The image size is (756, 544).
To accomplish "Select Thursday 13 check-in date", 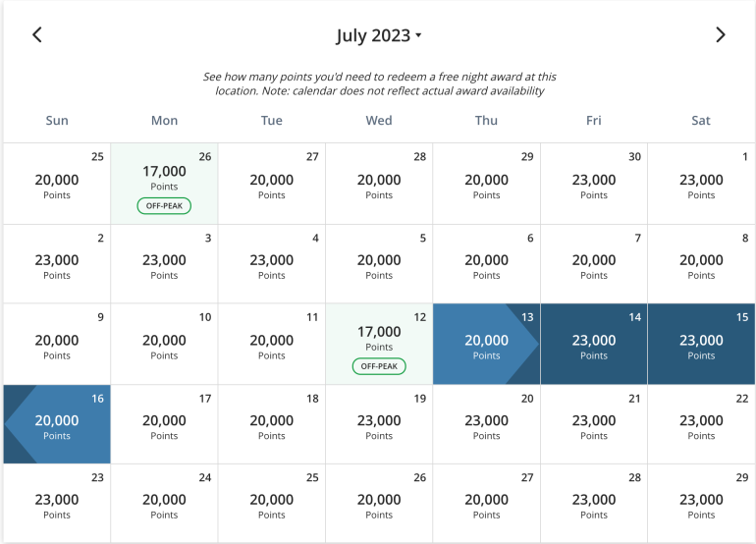I will coord(486,344).
